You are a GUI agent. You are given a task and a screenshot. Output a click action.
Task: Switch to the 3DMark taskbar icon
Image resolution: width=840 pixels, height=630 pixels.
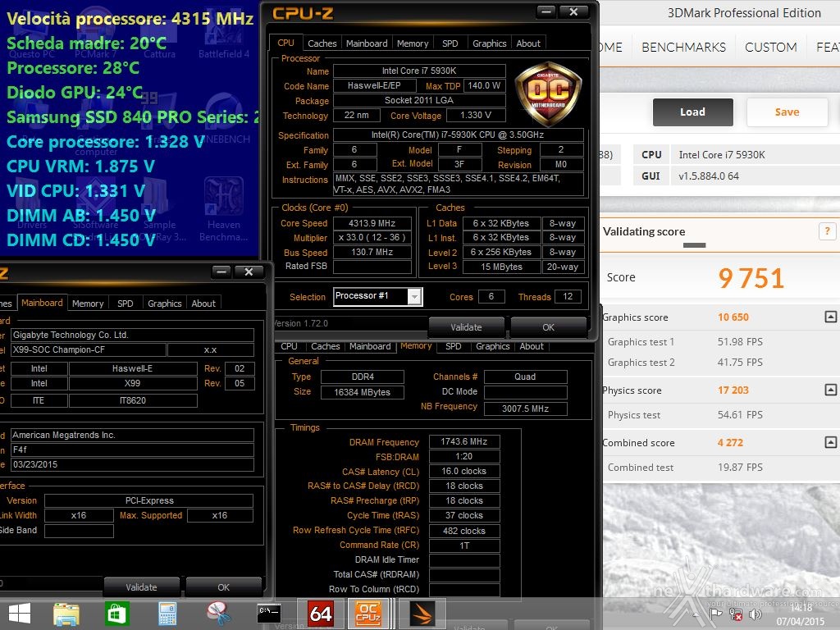tap(422, 614)
